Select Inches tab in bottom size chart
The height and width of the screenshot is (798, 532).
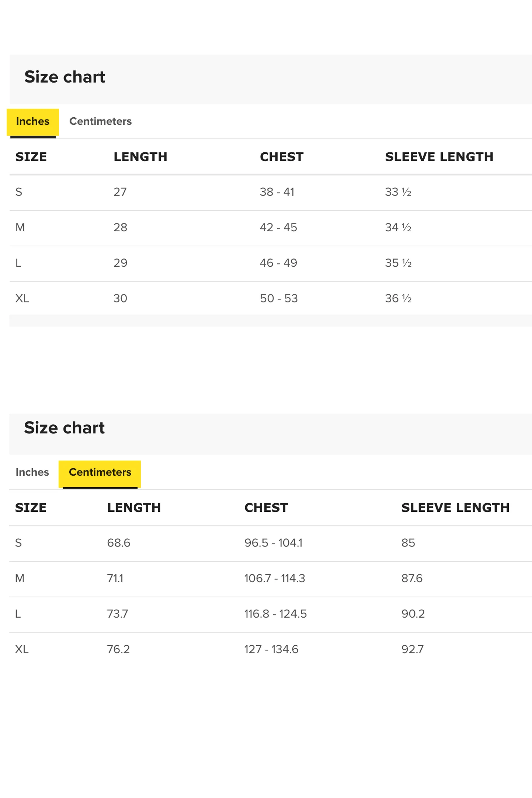tap(32, 472)
